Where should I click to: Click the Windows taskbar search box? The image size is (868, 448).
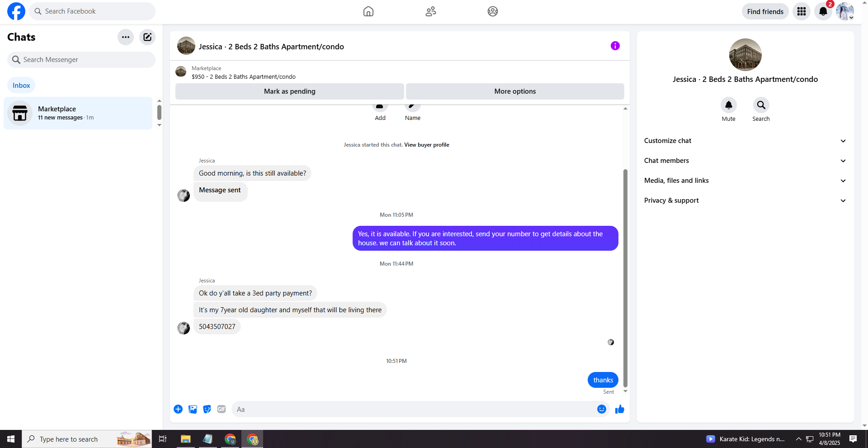click(87, 439)
